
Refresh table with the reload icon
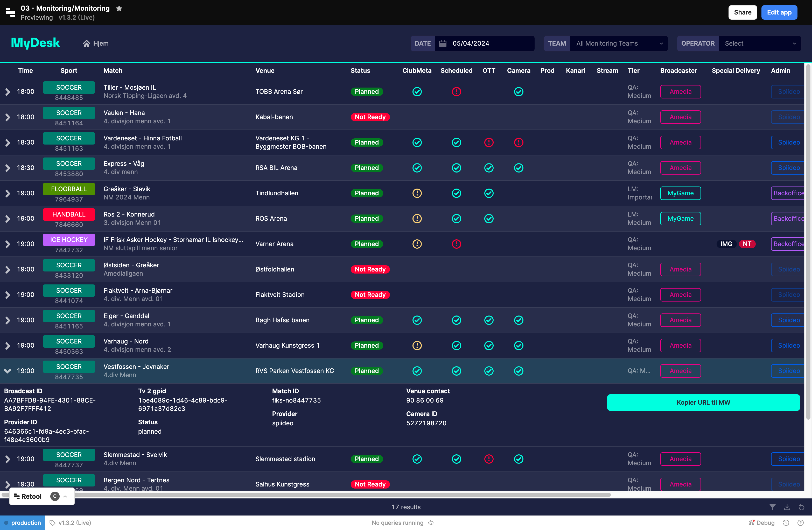[801, 507]
